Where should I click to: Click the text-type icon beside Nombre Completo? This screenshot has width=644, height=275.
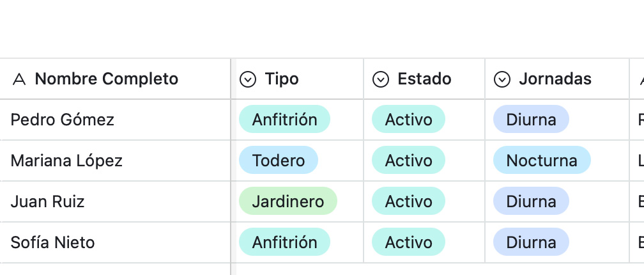19,79
